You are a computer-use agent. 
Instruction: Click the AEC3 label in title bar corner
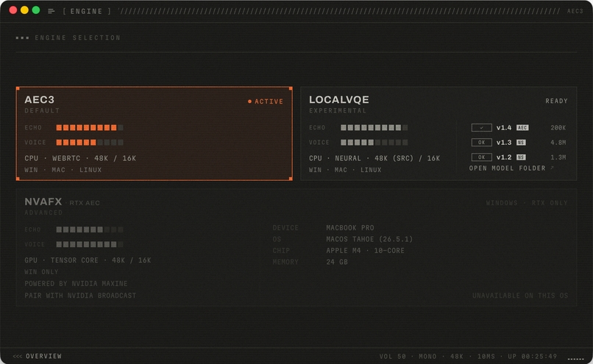575,11
